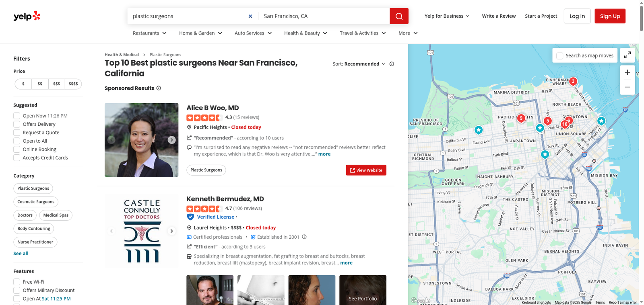The image size is (644, 305).
Task: Click View Website for Alice Woo
Action: [366, 170]
